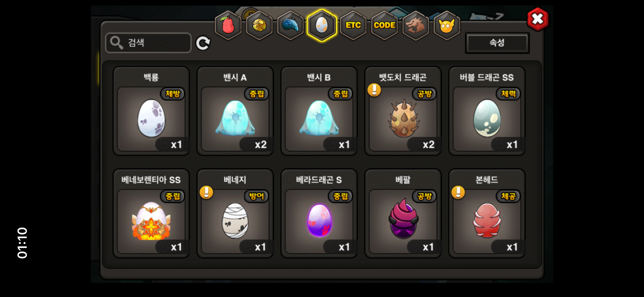644x297 pixels.
Task: Switch to the ETC tab
Action: (x=353, y=25)
